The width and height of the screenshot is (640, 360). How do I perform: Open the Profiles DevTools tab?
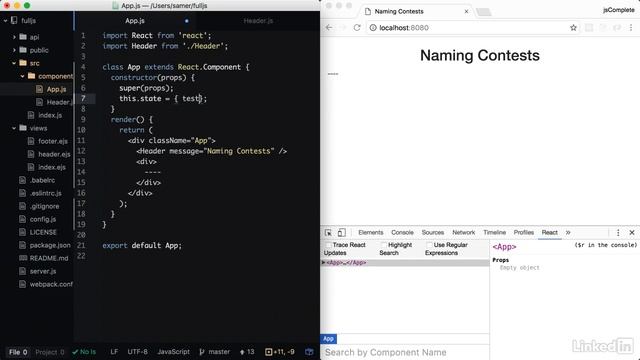coord(524,232)
